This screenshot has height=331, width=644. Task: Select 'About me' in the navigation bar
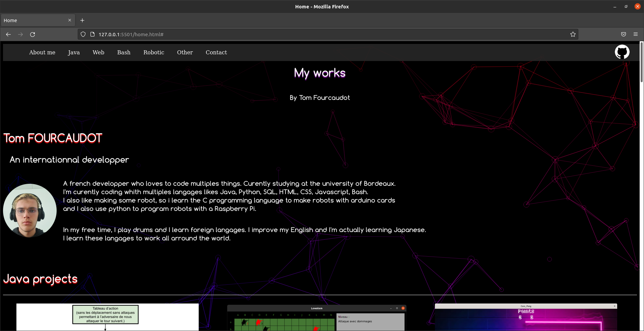pyautogui.click(x=42, y=52)
